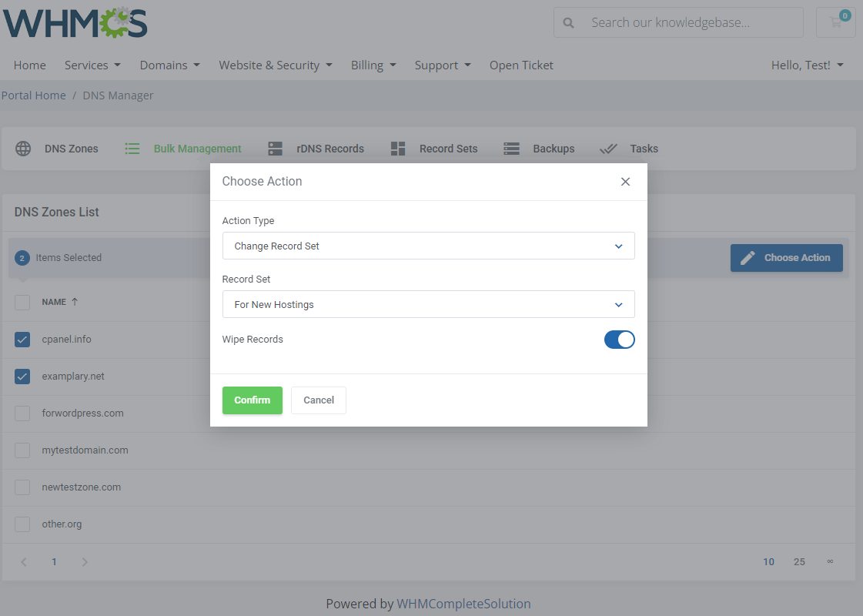Sort by the NAME column arrow
Viewport: 863px width, 616px height.
(75, 302)
